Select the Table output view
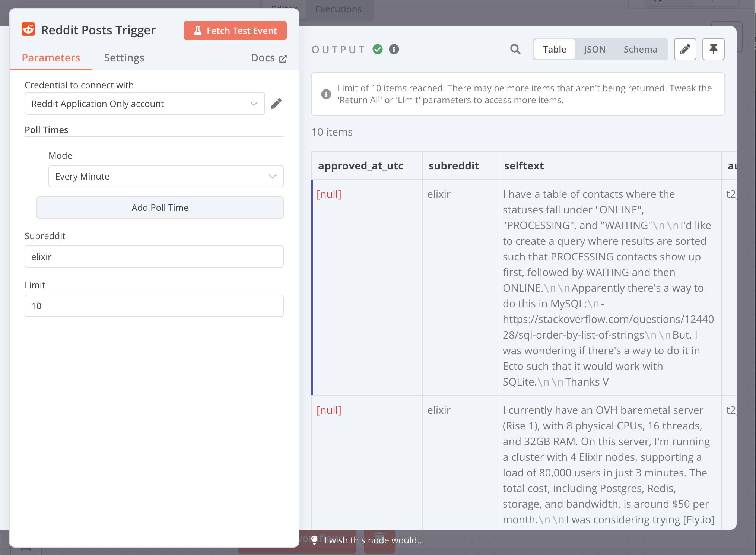This screenshot has height=555, width=756. point(554,49)
